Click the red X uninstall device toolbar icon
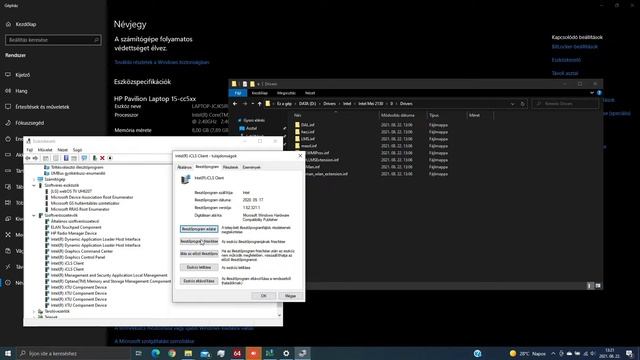This screenshot has height=360, width=640. click(102, 158)
